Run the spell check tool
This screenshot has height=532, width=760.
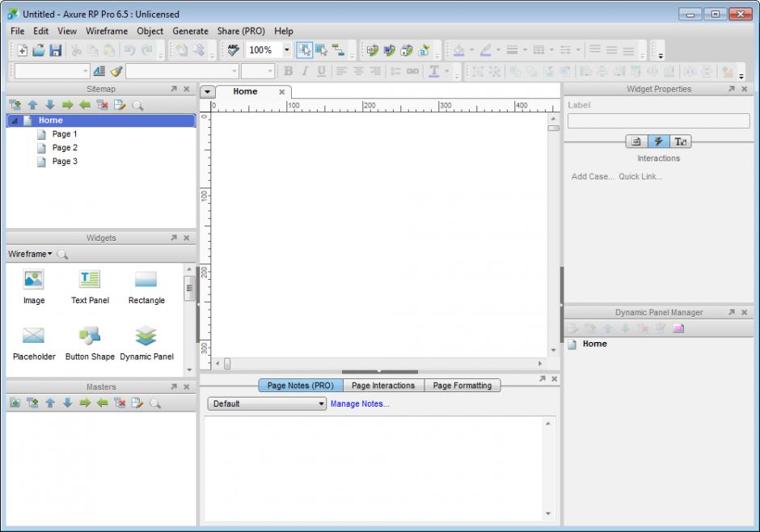pos(234,50)
